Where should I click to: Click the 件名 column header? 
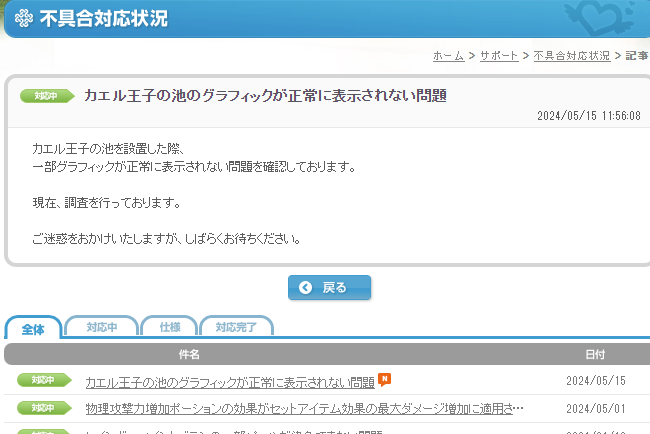point(189,354)
